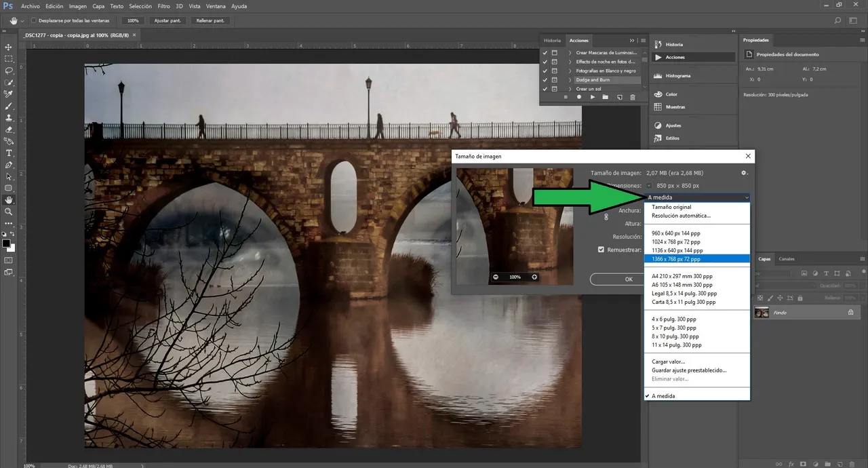Switch to the Canales tab

pyautogui.click(x=787, y=258)
